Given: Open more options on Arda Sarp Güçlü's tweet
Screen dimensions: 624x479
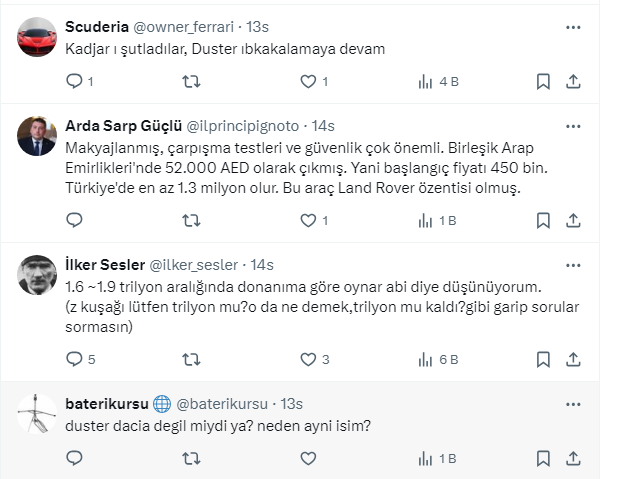Looking at the screenshot, I should pyautogui.click(x=573, y=126).
